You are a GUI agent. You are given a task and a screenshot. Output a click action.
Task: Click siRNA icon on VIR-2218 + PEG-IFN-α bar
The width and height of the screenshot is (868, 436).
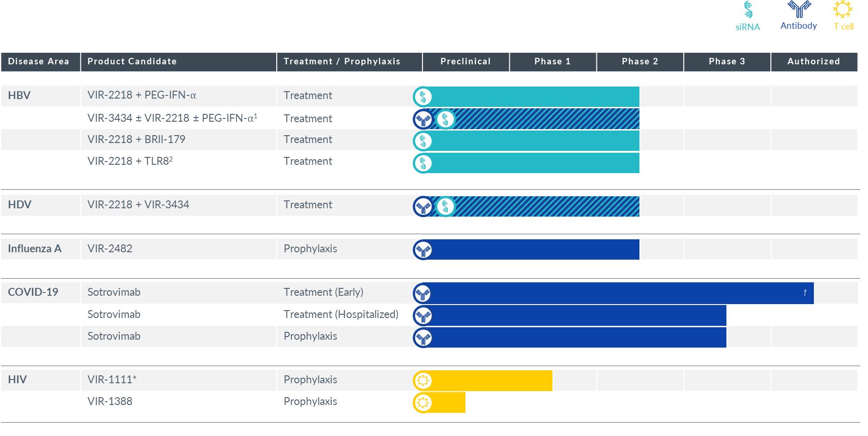coord(422,97)
